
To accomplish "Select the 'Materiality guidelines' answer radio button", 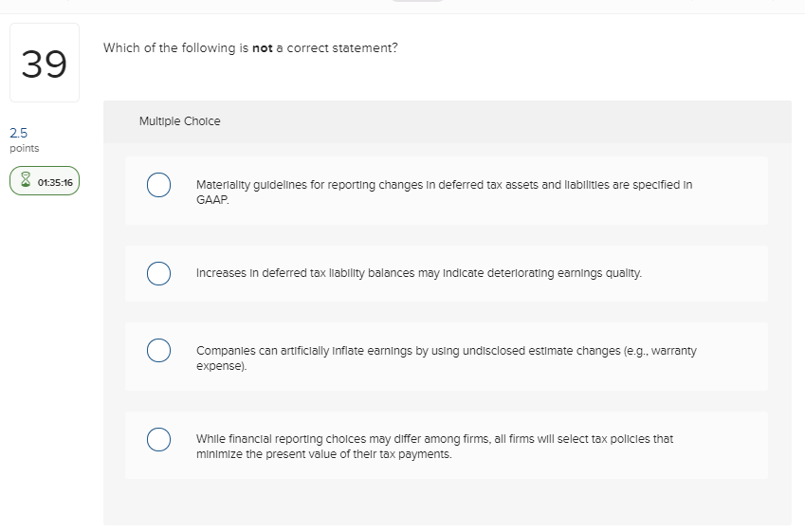I will pyautogui.click(x=158, y=185).
